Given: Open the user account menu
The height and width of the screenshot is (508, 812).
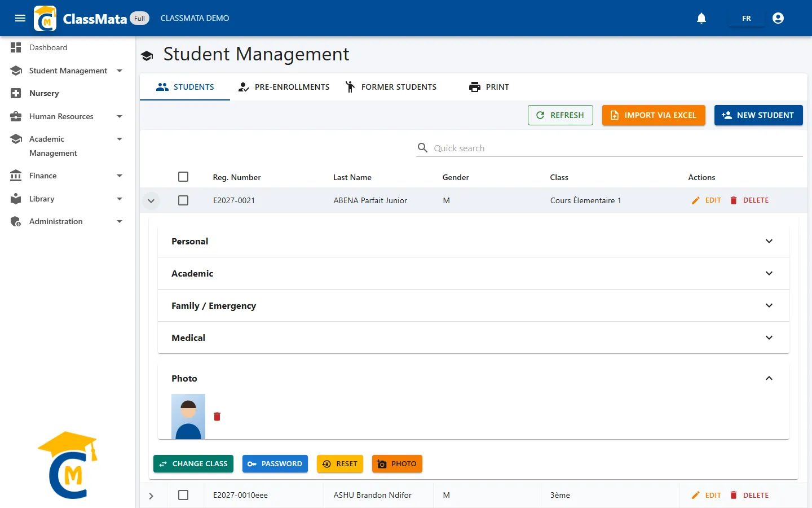Looking at the screenshot, I should click(778, 18).
